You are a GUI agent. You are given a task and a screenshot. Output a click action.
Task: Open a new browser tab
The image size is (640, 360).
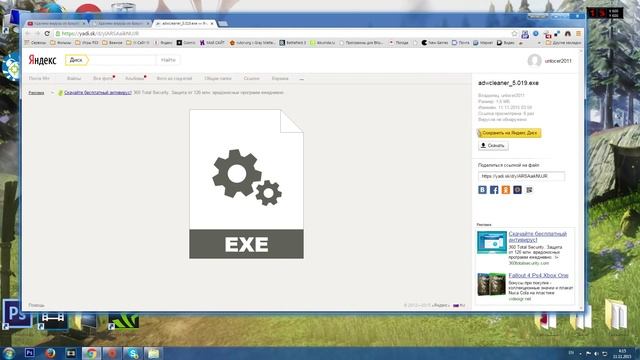[223, 24]
